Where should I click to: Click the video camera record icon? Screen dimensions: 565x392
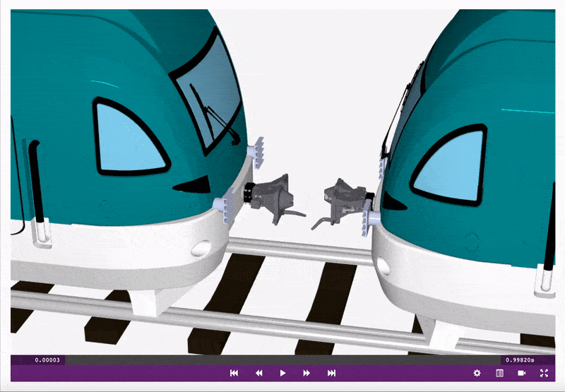pyautogui.click(x=521, y=373)
